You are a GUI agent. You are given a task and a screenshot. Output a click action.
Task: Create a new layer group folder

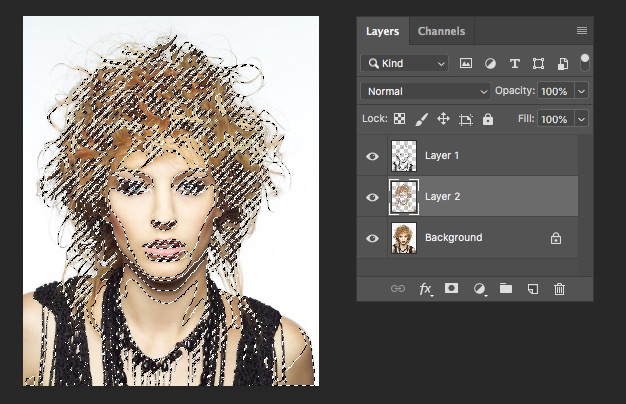point(506,289)
